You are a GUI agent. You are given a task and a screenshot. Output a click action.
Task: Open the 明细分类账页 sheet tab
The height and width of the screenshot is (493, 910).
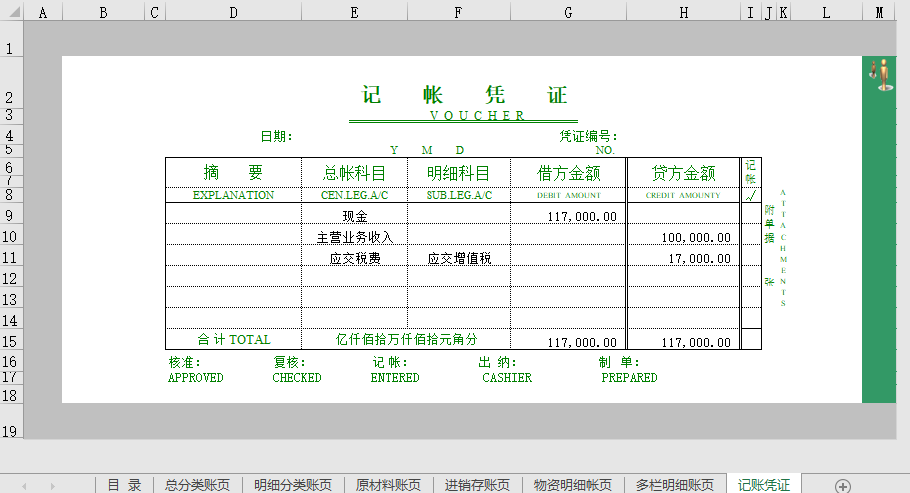pos(293,485)
